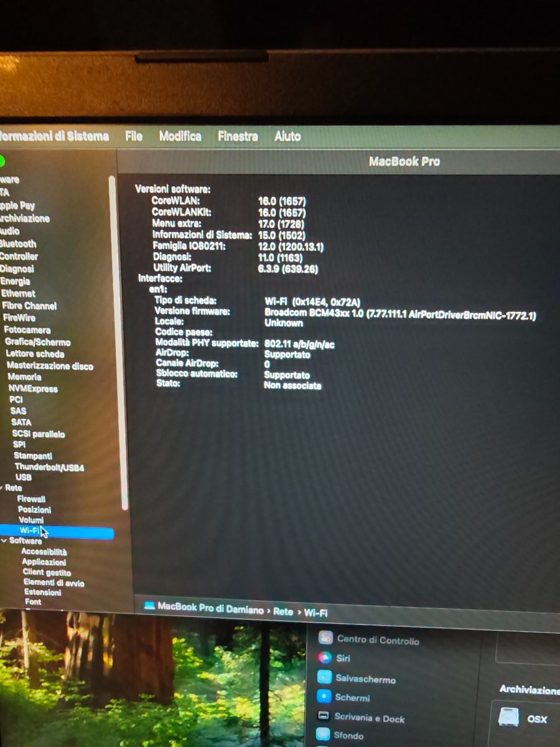This screenshot has height=747, width=560.
Task: Select Volumi under Rete
Action: [31, 520]
